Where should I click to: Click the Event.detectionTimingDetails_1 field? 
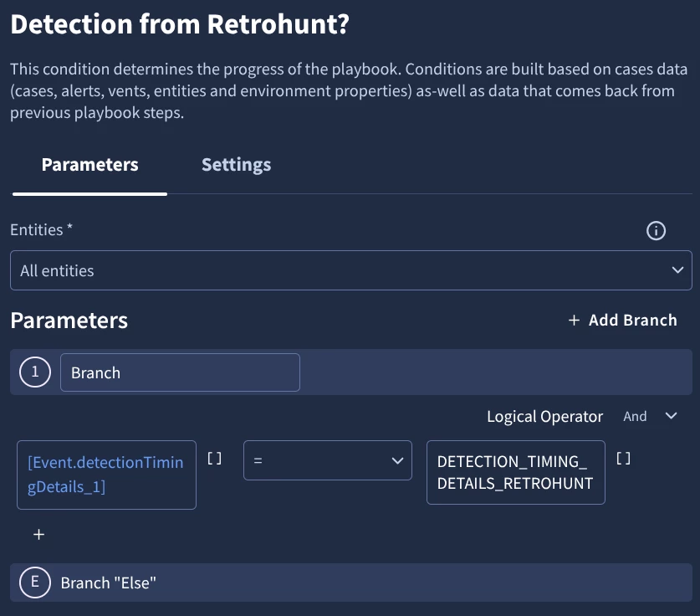(x=106, y=475)
